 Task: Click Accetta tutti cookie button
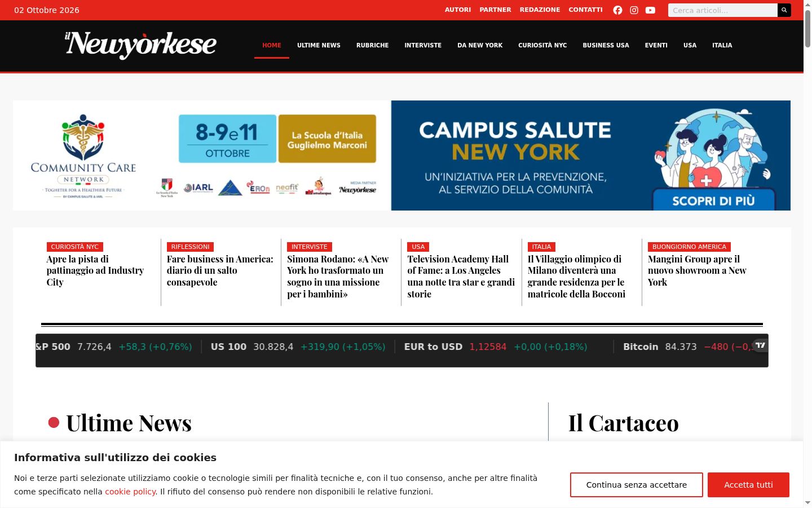coord(748,485)
